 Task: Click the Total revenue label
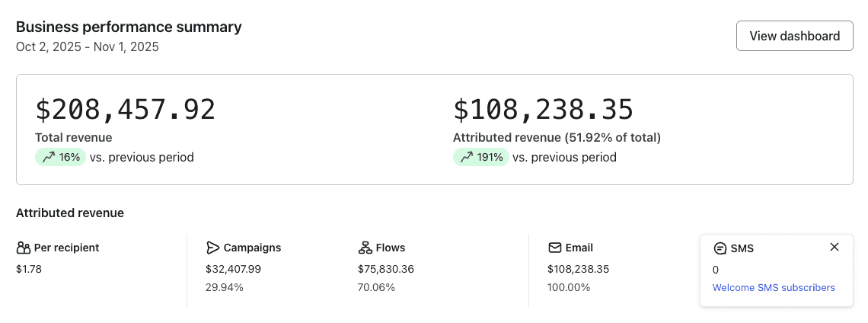click(74, 137)
